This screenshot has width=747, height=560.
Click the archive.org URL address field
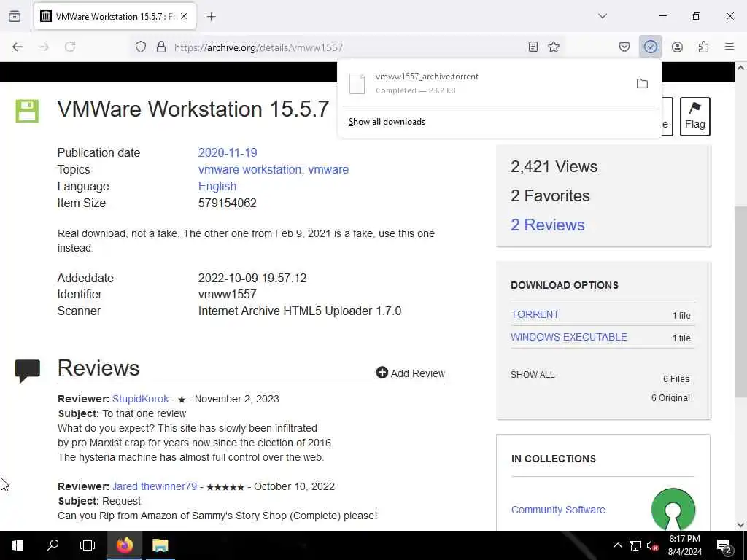click(348, 47)
